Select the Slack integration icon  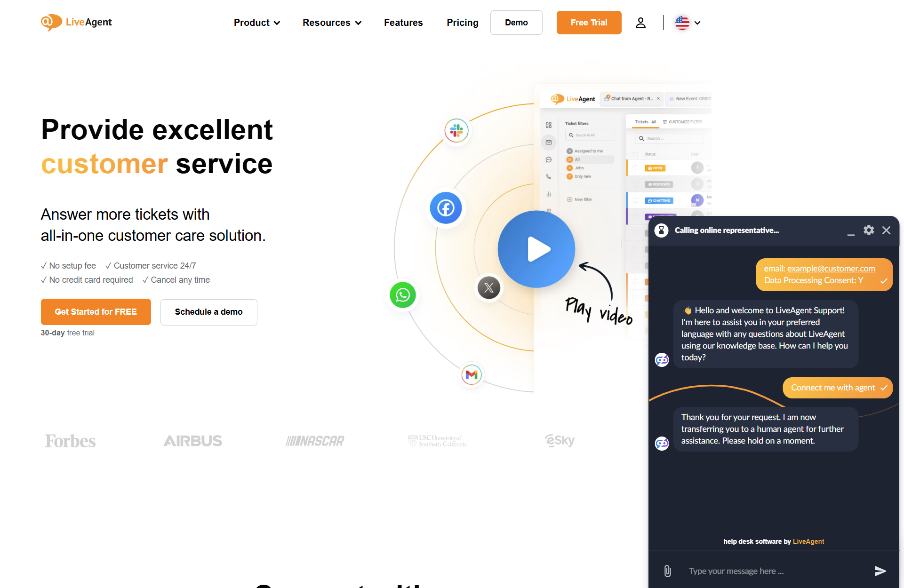[x=456, y=131]
